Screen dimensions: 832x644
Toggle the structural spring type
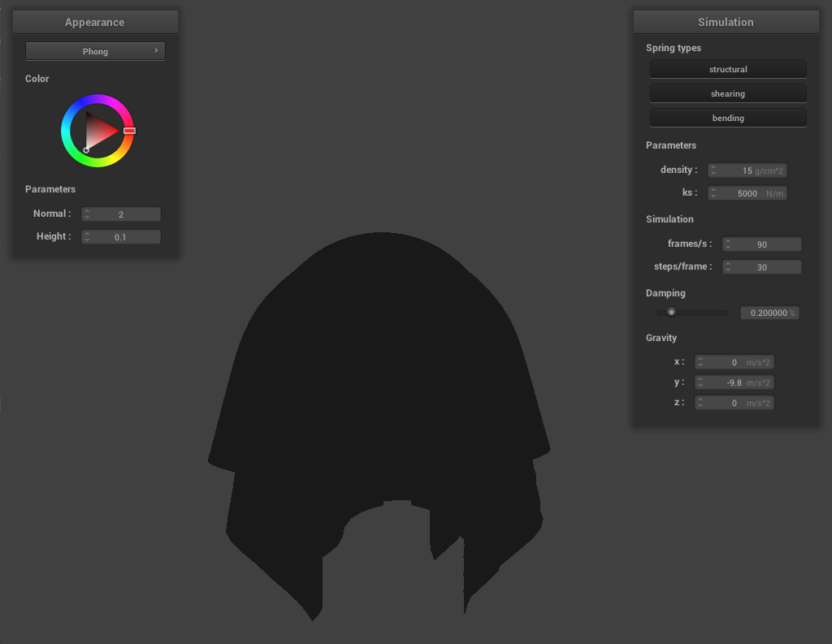pos(728,70)
